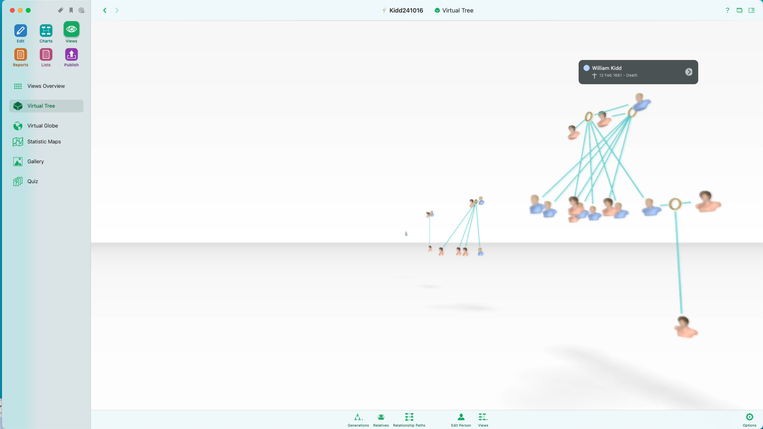Click the Relationship Paths toolbar button
The width and height of the screenshot is (763, 429).
click(x=409, y=420)
